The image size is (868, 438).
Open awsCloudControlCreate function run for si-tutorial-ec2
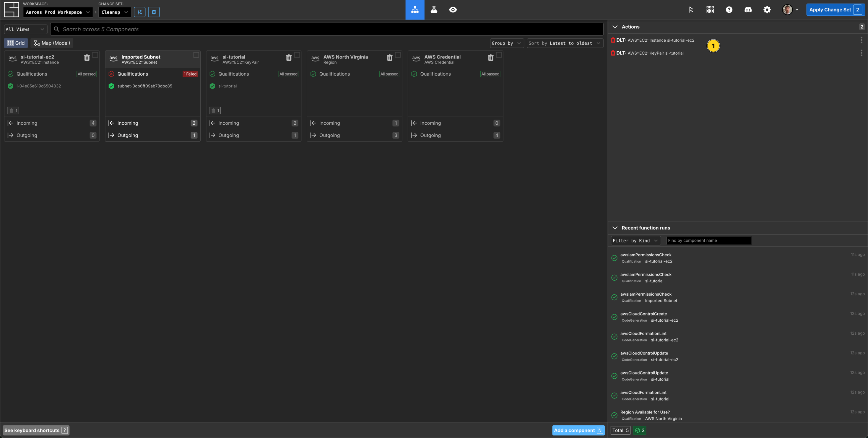(x=738, y=317)
